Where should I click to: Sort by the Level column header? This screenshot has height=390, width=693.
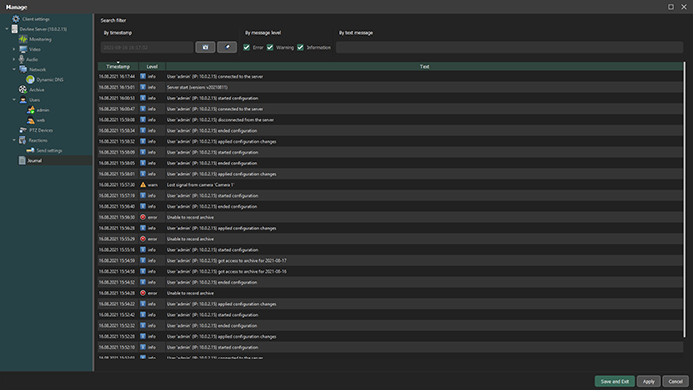click(152, 66)
